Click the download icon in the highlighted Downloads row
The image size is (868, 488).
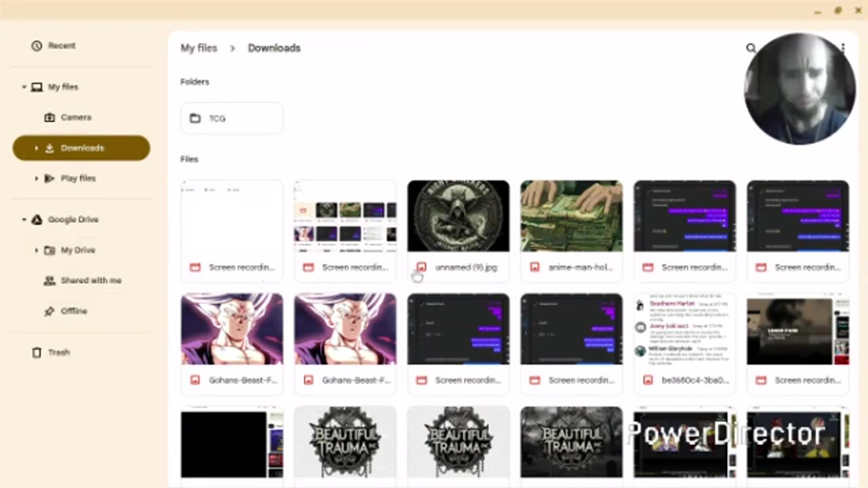[x=50, y=148]
